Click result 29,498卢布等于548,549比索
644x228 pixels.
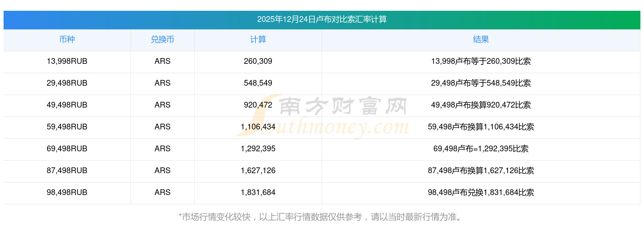tap(481, 83)
